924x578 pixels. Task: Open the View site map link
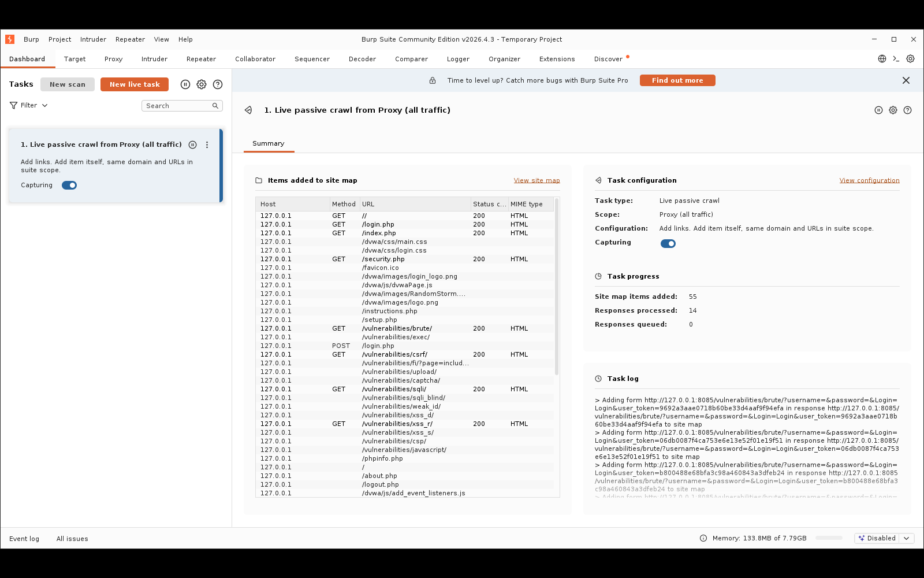[536, 180]
